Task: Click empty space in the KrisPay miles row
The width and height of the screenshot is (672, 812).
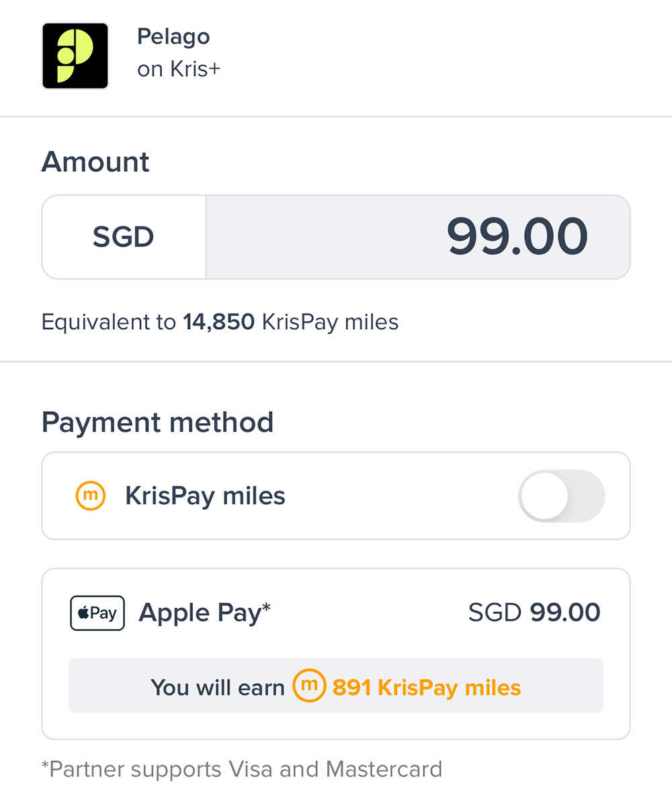Action: click(403, 496)
